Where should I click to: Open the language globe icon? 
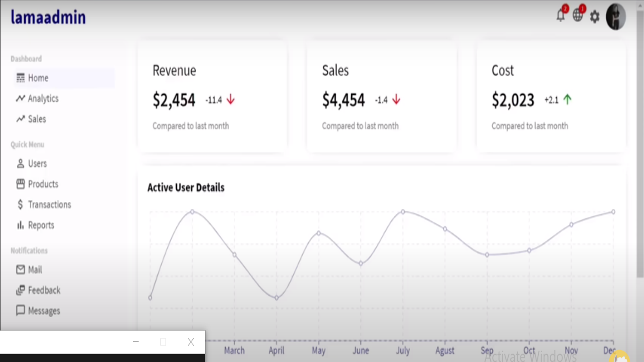(578, 16)
